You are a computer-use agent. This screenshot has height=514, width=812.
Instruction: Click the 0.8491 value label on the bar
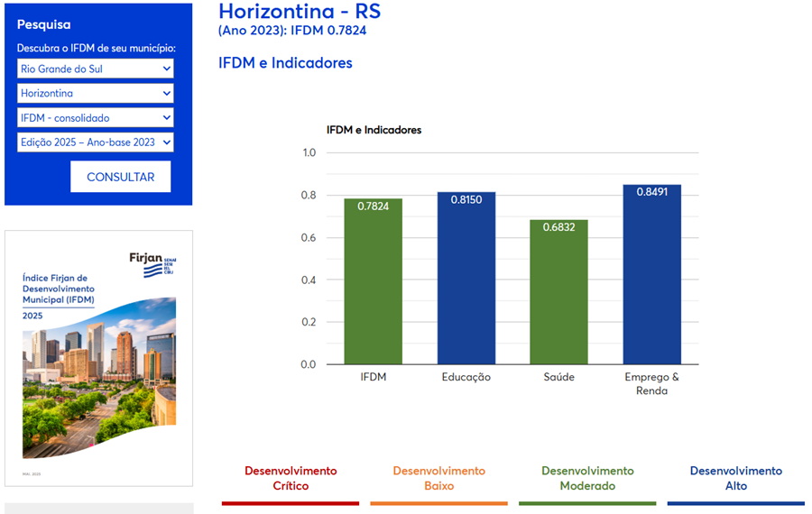click(651, 192)
